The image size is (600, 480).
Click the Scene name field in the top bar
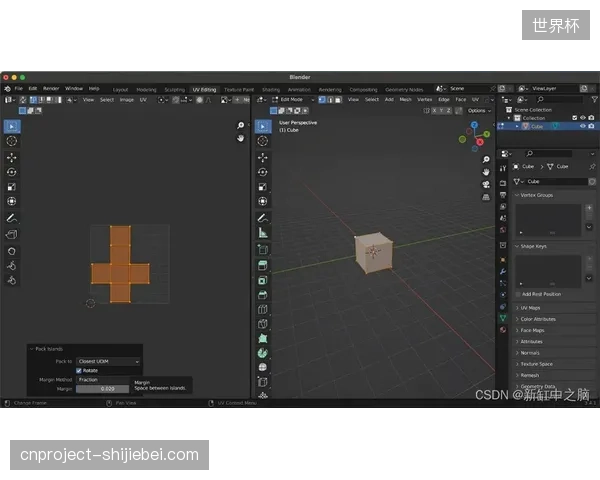tap(468, 88)
